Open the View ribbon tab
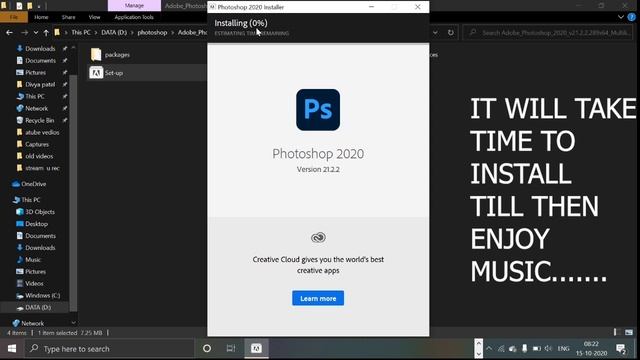The image size is (640, 360). tap(94, 17)
